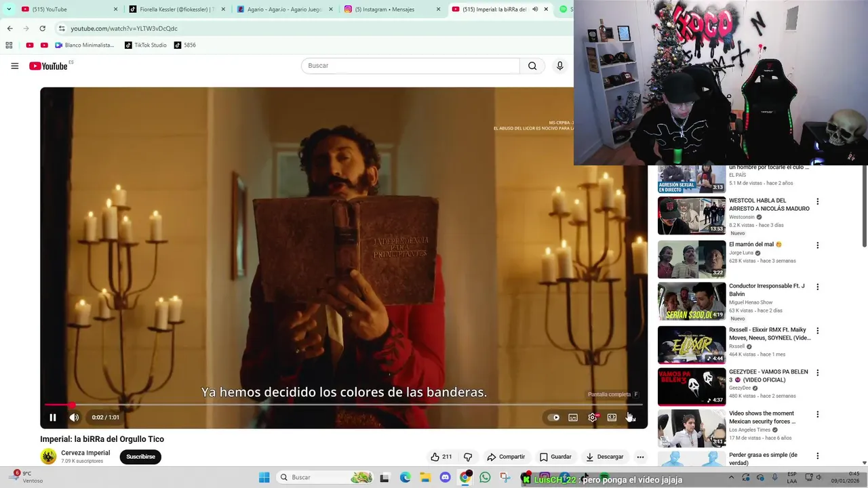Screen dimensions: 868x488
Task: Open more actions three-dot button below video
Action: (640, 457)
